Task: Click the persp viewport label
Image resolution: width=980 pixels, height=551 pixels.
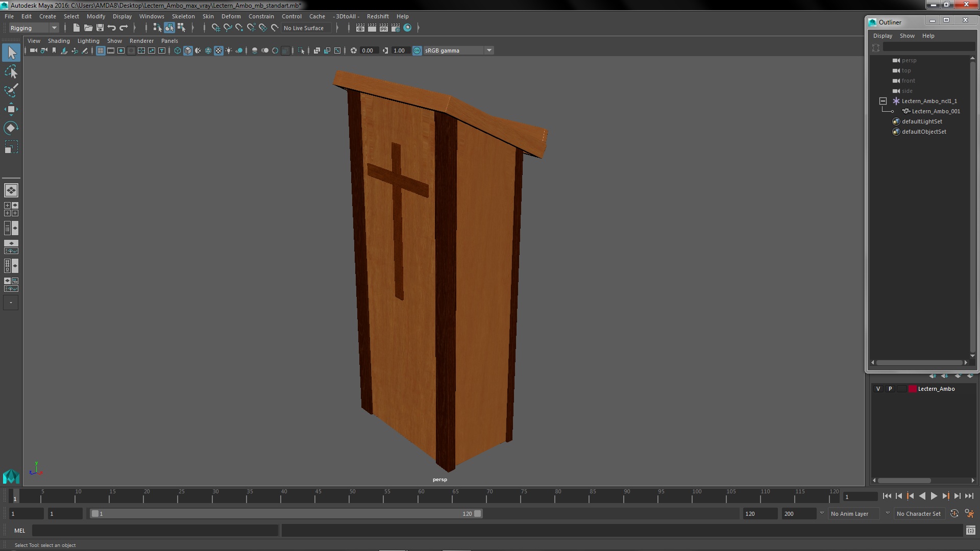Action: point(440,479)
